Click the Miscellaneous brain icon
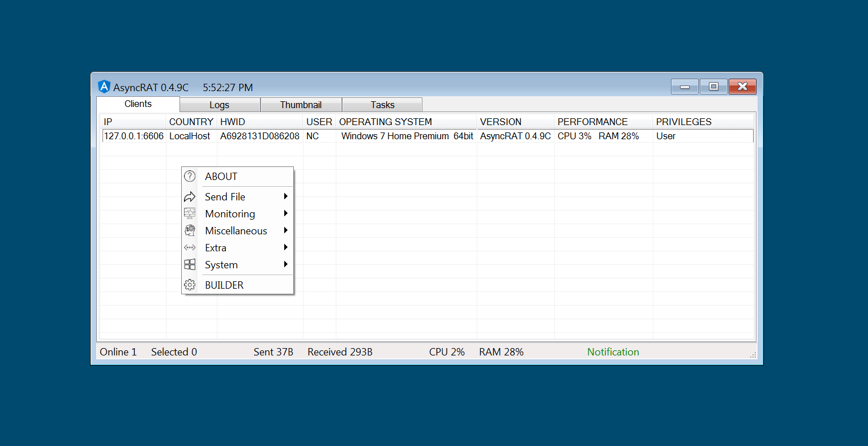868x446 pixels. (x=190, y=230)
